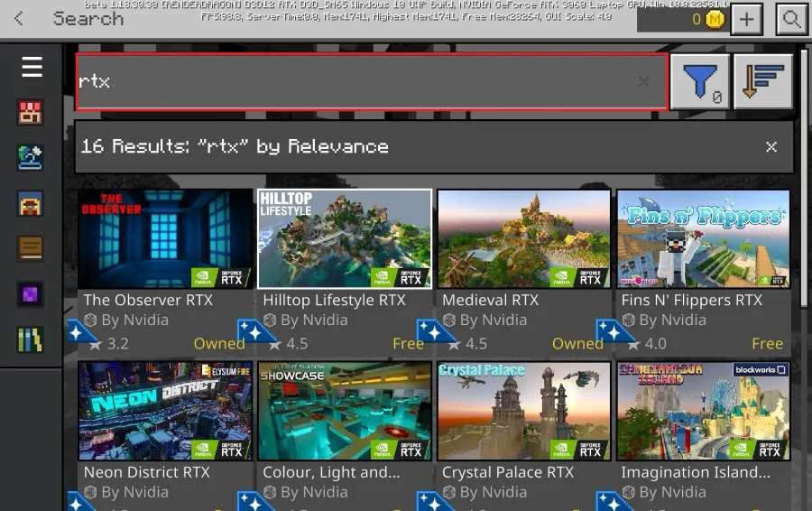The width and height of the screenshot is (812, 511).
Task: Open the marketplace store icon in sidebar
Action: pyautogui.click(x=31, y=113)
